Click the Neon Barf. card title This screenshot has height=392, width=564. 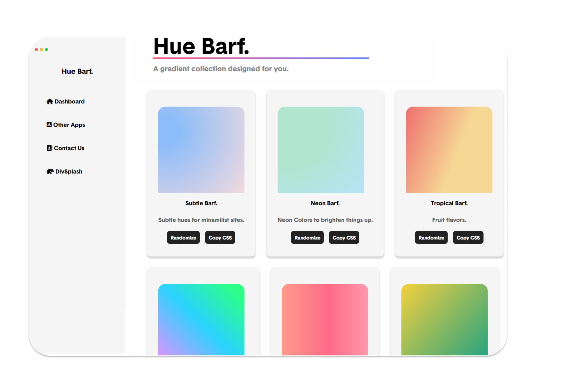tap(325, 203)
